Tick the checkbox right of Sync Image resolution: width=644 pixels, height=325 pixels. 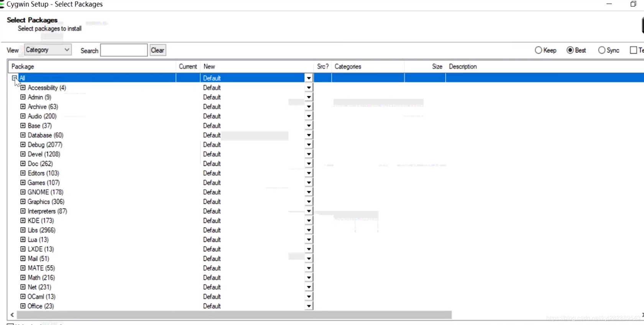coord(633,50)
